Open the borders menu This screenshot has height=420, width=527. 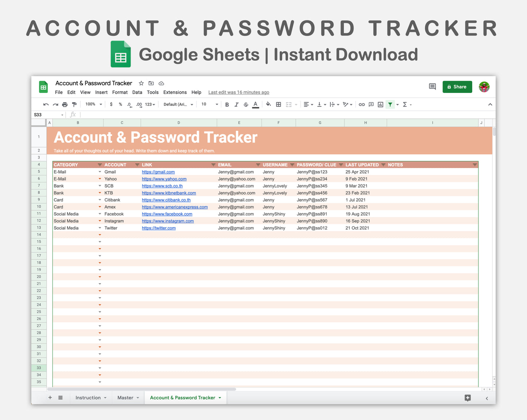pyautogui.click(x=278, y=104)
